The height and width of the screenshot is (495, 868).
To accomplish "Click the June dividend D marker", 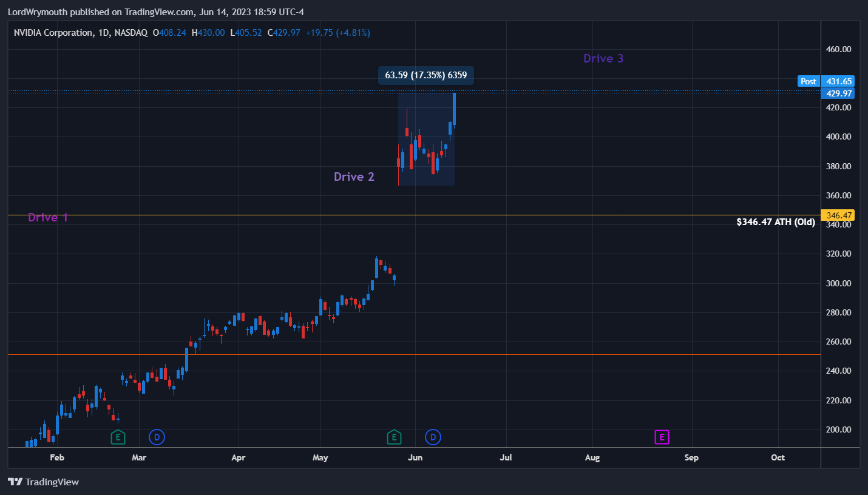I will click(x=433, y=437).
